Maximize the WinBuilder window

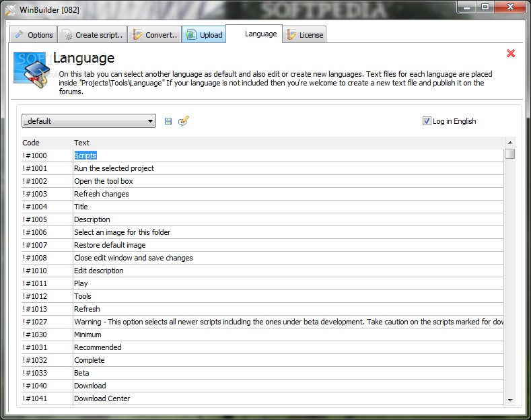(485, 7)
